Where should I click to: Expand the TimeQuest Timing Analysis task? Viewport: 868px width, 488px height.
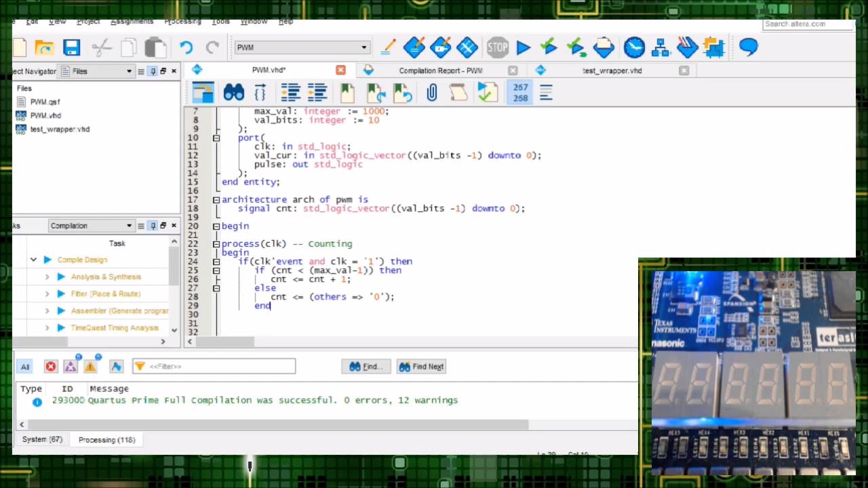pos(47,327)
